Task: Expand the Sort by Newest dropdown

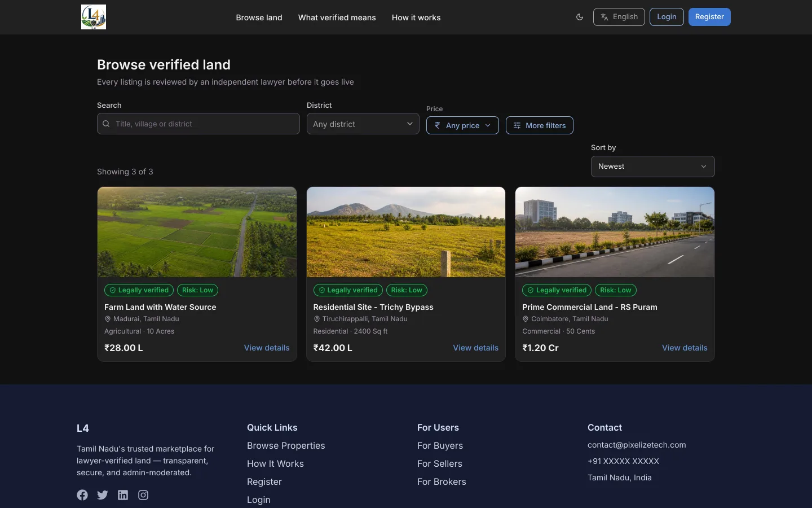Action: click(652, 167)
